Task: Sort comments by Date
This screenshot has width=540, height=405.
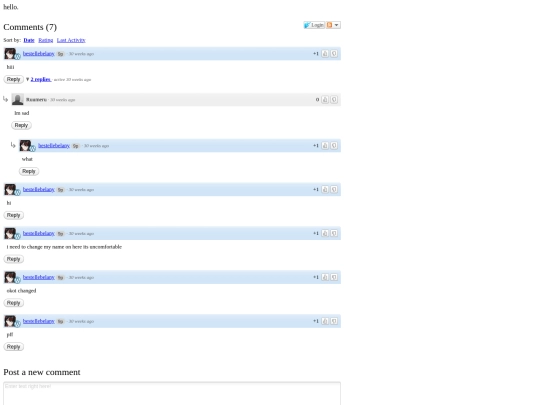Action: (29, 40)
